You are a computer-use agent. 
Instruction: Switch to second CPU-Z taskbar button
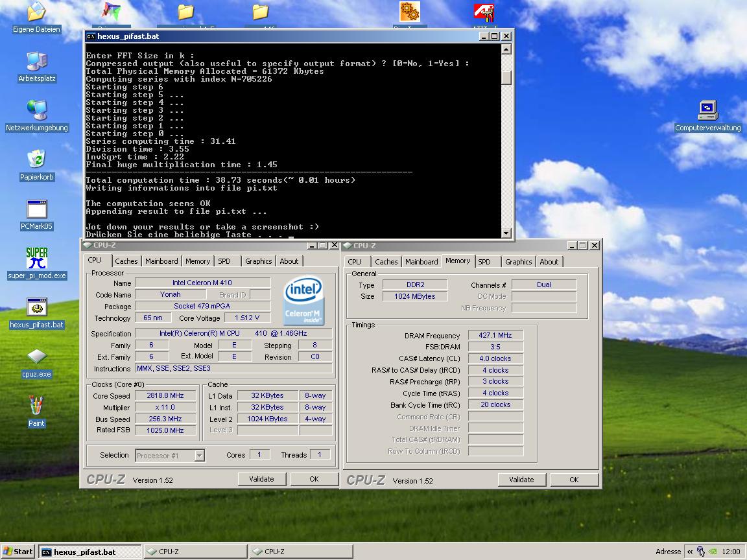click(301, 552)
